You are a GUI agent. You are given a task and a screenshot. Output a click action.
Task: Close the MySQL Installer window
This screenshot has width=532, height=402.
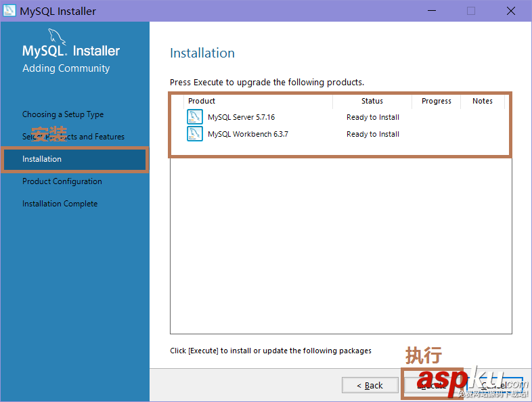click(x=510, y=11)
